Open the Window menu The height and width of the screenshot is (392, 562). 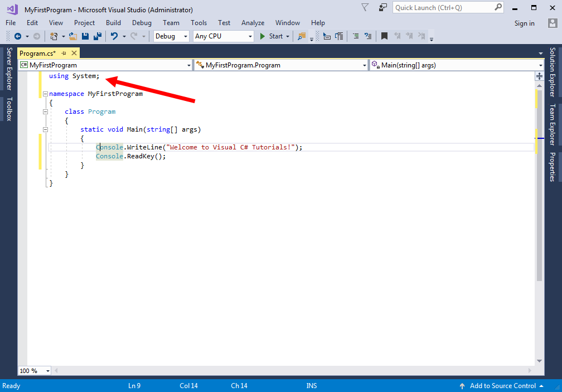pos(288,23)
